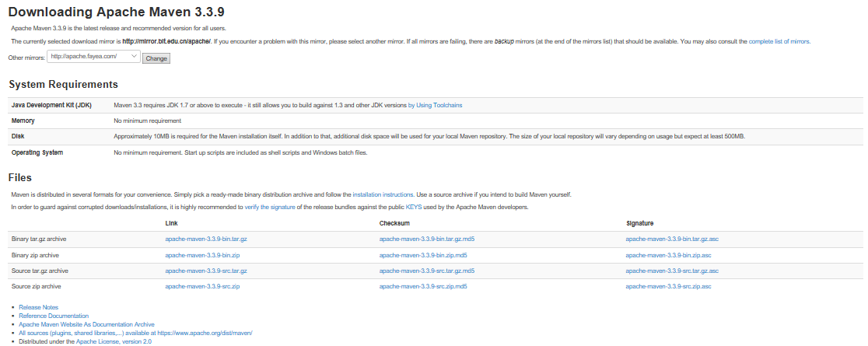Open the Other mirrors dropdown

tap(93, 57)
